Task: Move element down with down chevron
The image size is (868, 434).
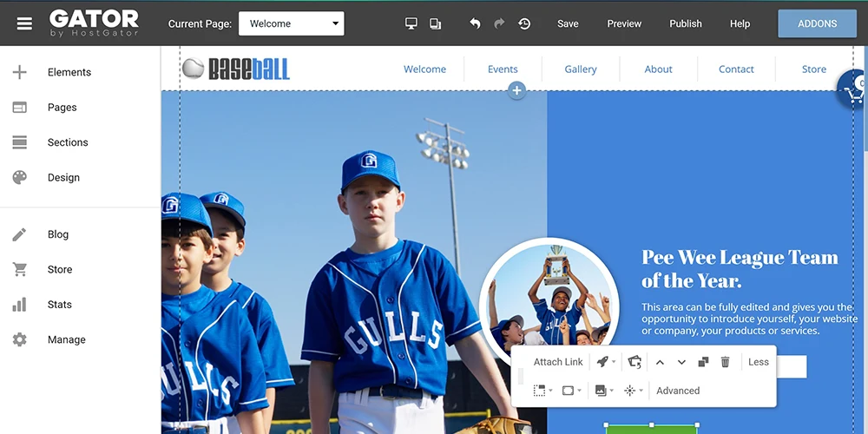Action: [681, 362]
